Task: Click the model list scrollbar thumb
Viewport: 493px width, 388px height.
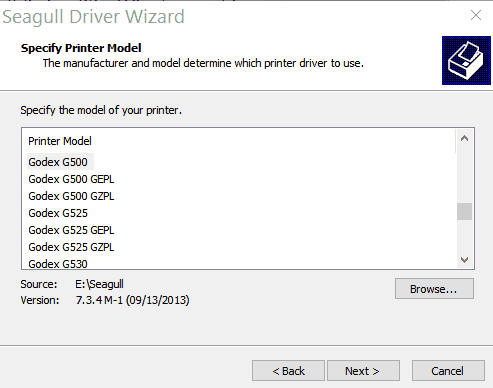Action: [464, 211]
